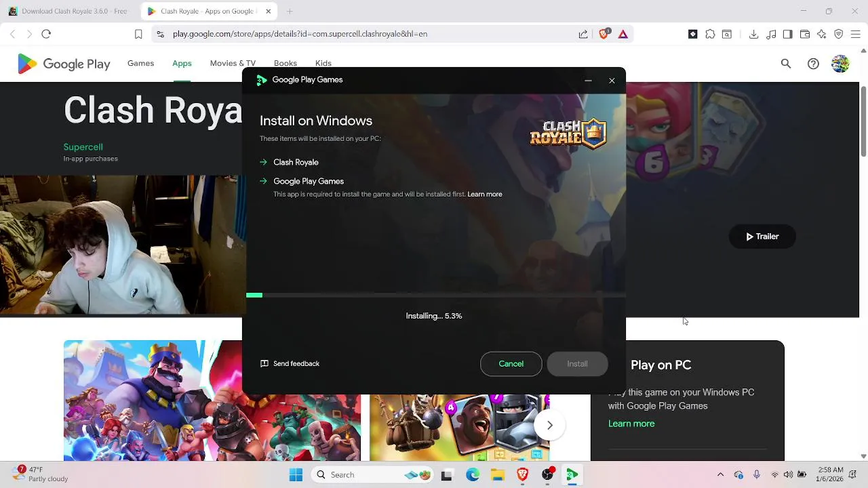This screenshot has width=868, height=488.
Task: Open the Brave VPN shield icon
Action: pos(839,34)
